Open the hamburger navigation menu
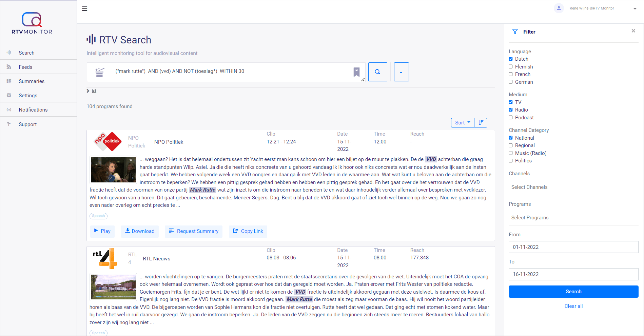 pyautogui.click(x=84, y=8)
